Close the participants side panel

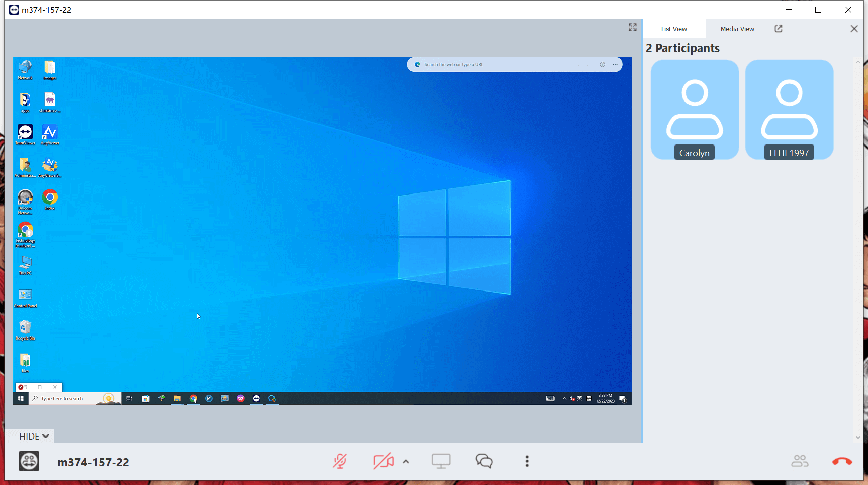tap(854, 29)
